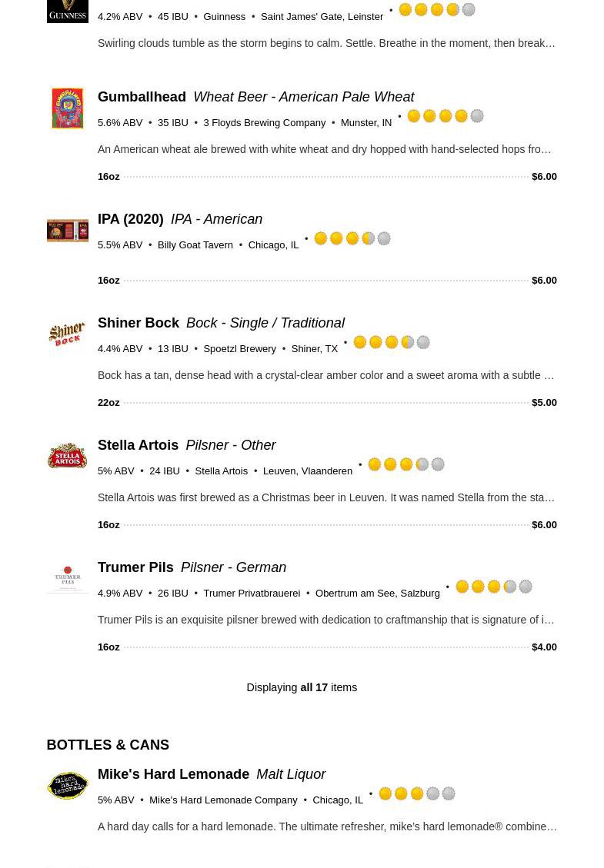Open the Trumer Pils logo image
604x868 pixels.
click(67, 578)
